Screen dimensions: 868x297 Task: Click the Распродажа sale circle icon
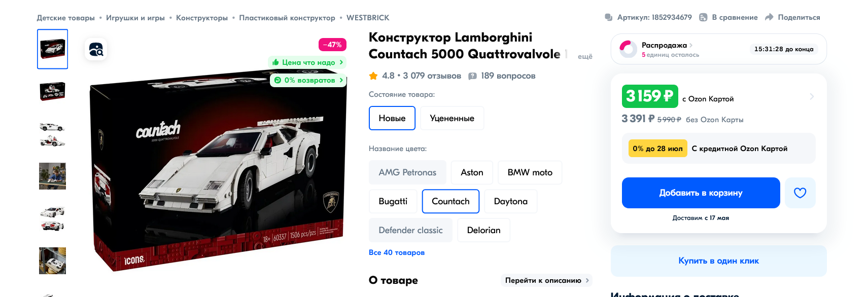click(628, 49)
